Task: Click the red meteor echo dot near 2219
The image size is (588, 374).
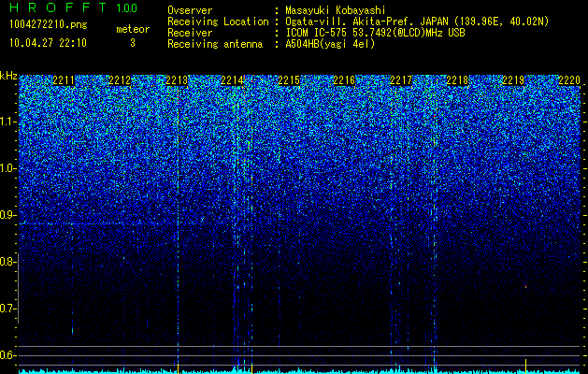Action: [x=525, y=287]
